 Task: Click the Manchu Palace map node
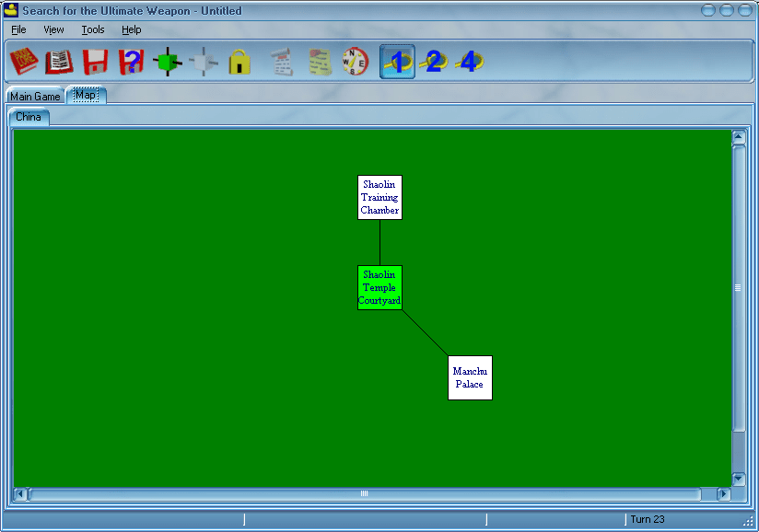pos(470,377)
